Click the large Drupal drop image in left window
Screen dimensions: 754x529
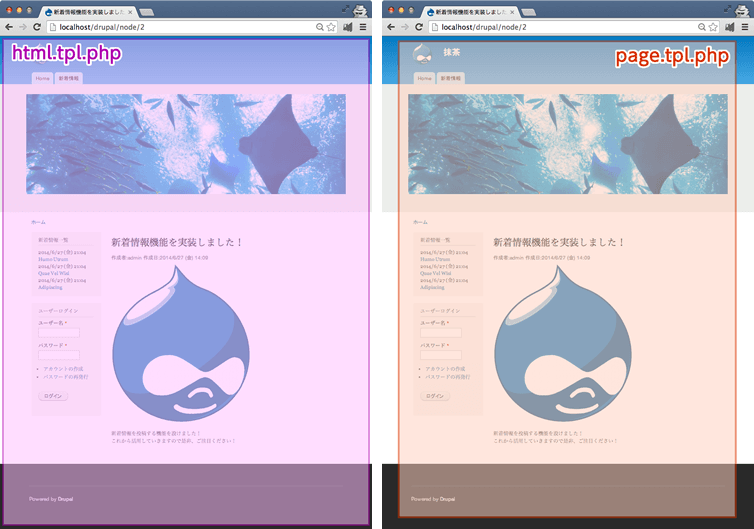click(x=181, y=344)
